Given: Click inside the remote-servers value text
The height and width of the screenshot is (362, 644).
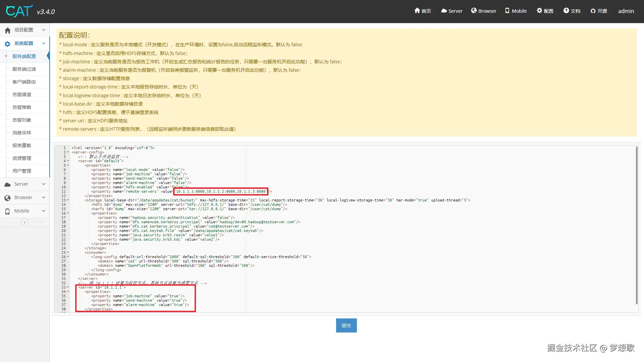Looking at the screenshot, I should point(221,192).
